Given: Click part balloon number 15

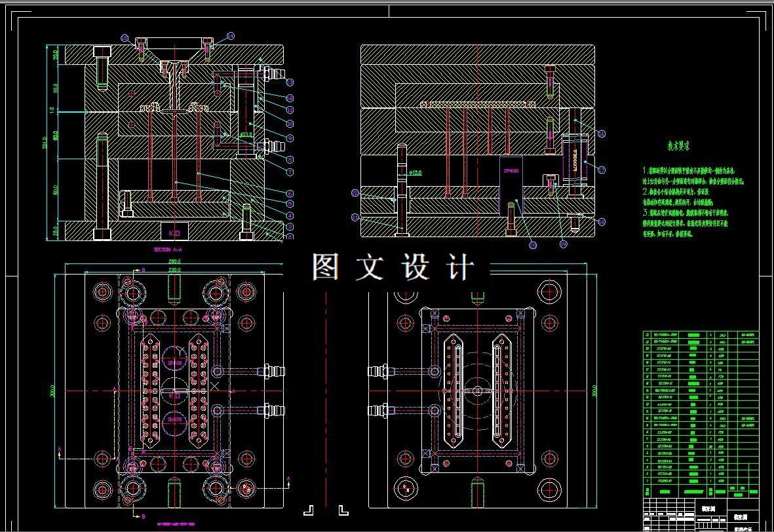Looking at the screenshot, I should 125,38.
